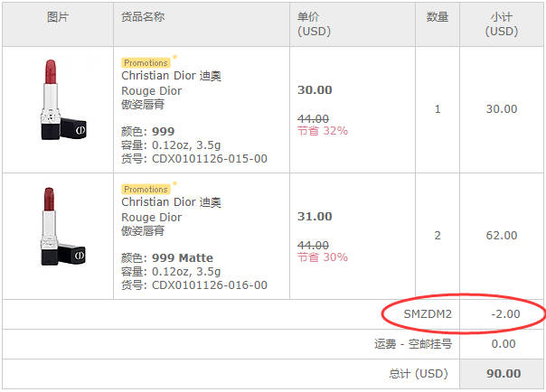Click the Promotions badge on first item
This screenshot has height=392, width=546.
click(x=146, y=63)
